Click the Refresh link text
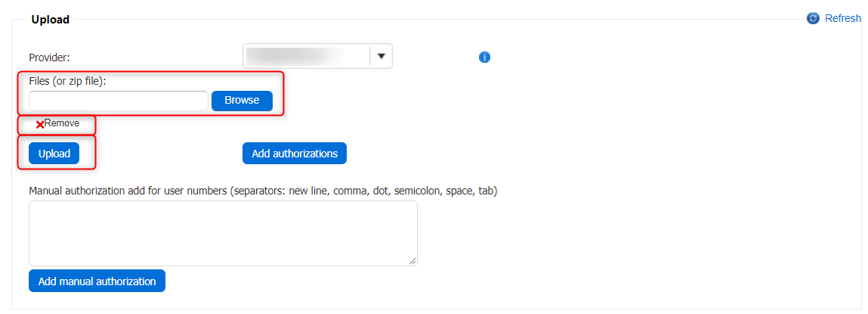Image resolution: width=868 pixels, height=314 pixels. [x=842, y=18]
